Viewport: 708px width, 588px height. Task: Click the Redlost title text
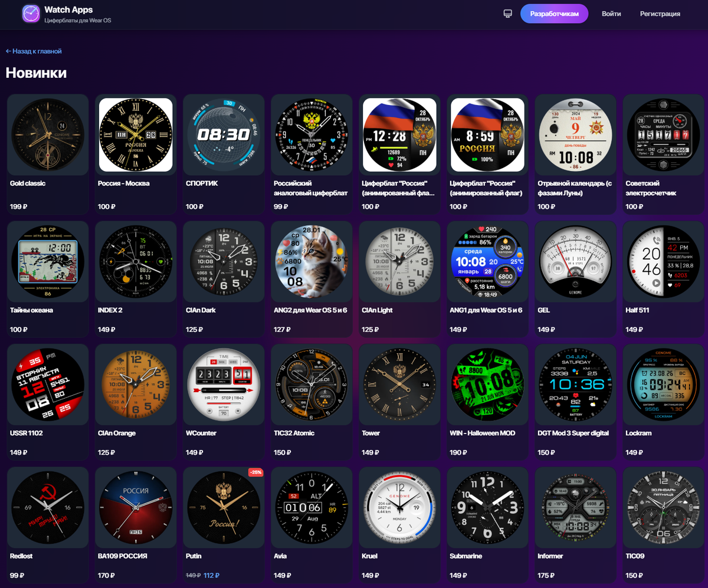point(22,556)
